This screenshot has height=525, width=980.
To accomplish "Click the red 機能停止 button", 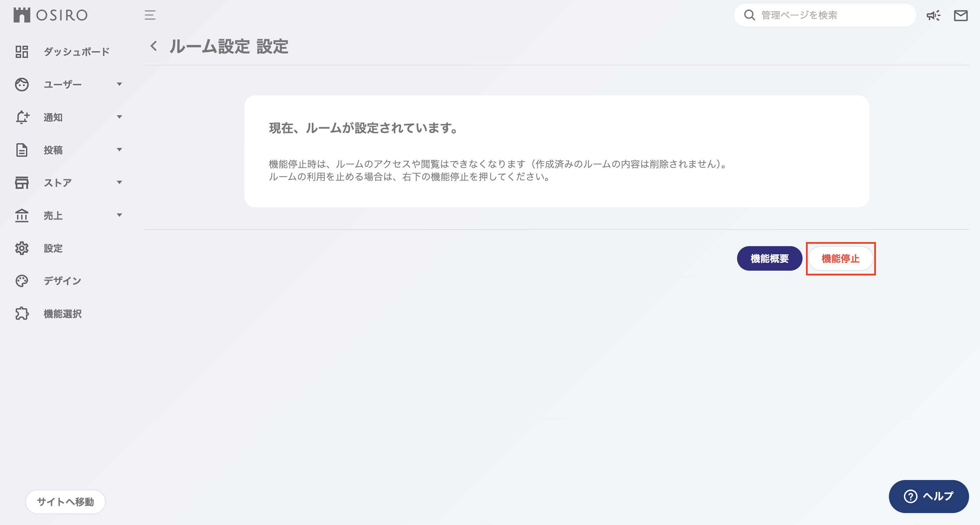I will point(840,258).
